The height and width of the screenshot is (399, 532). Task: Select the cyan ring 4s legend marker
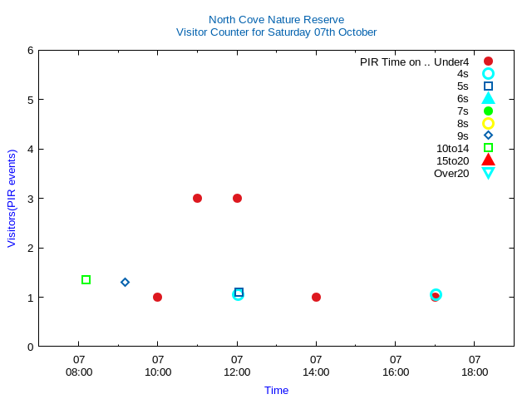coord(488,74)
